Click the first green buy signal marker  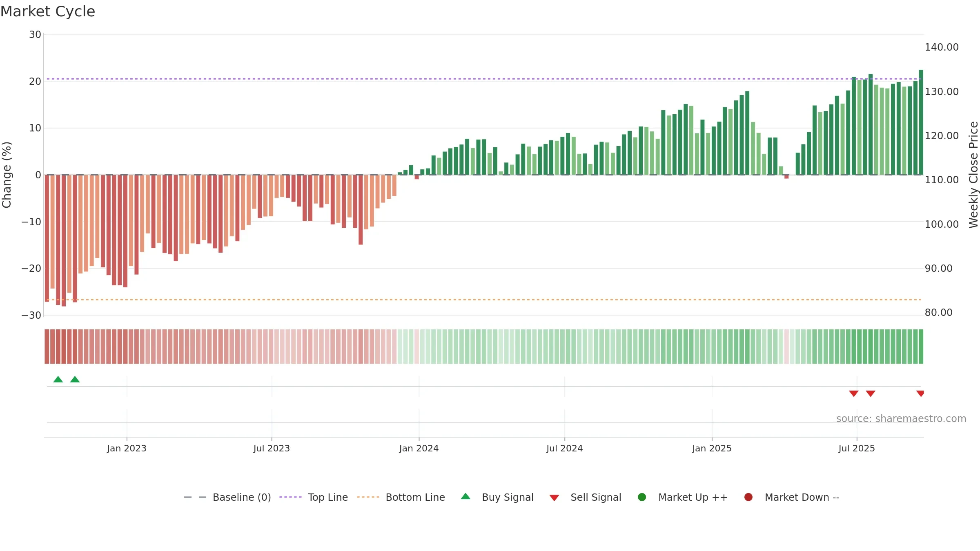click(58, 379)
